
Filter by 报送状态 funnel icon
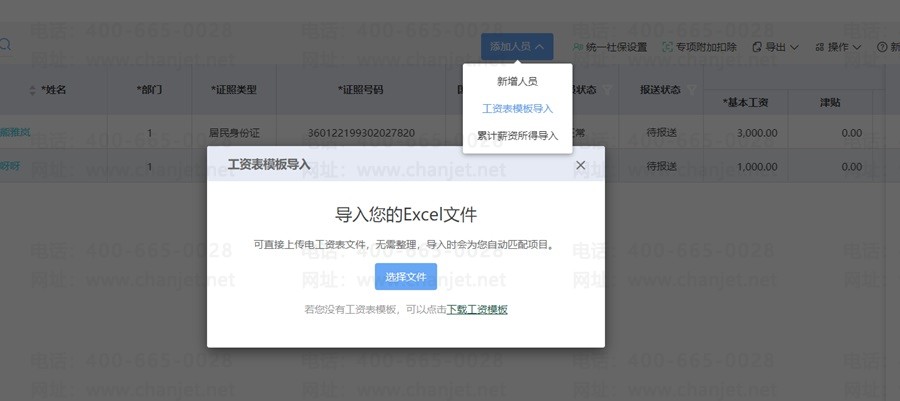pyautogui.click(x=692, y=90)
